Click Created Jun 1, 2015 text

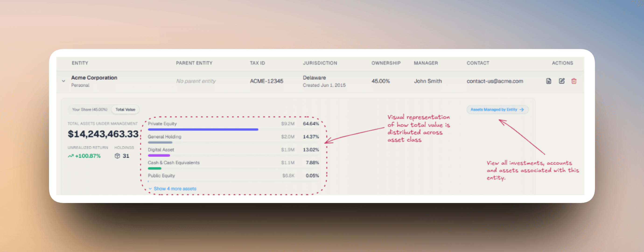click(324, 85)
